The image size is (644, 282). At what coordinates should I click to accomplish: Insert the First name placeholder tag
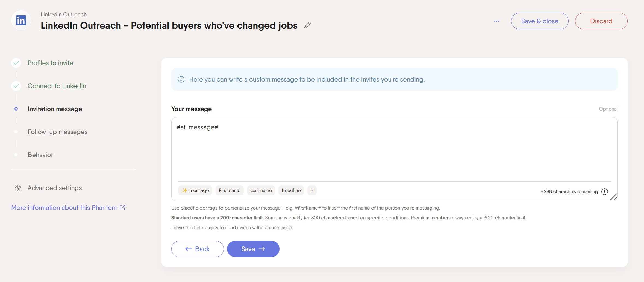[229, 190]
